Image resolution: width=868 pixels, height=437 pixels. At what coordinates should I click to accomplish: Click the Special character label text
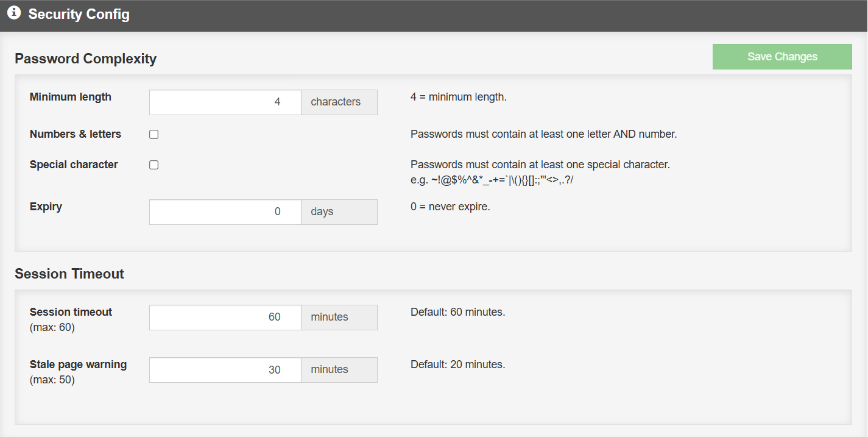coord(74,165)
